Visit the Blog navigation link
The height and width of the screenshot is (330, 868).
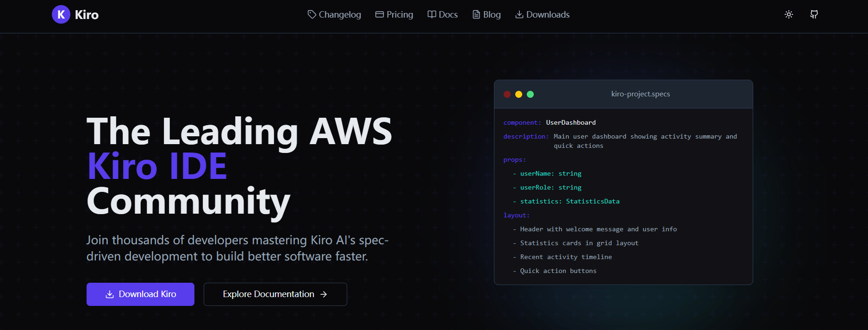tap(492, 14)
